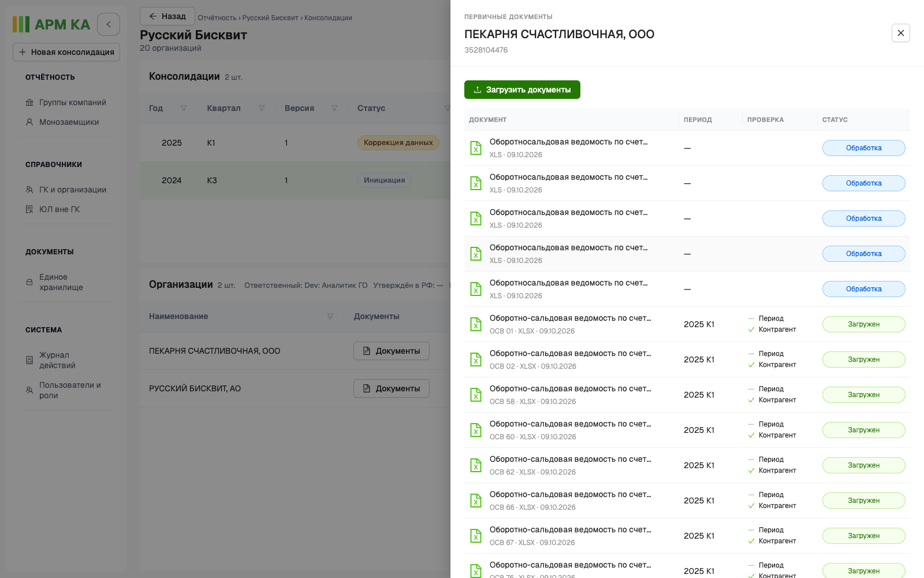The width and height of the screenshot is (924, 578).
Task: Filter the Версия column
Action: pyautogui.click(x=334, y=108)
